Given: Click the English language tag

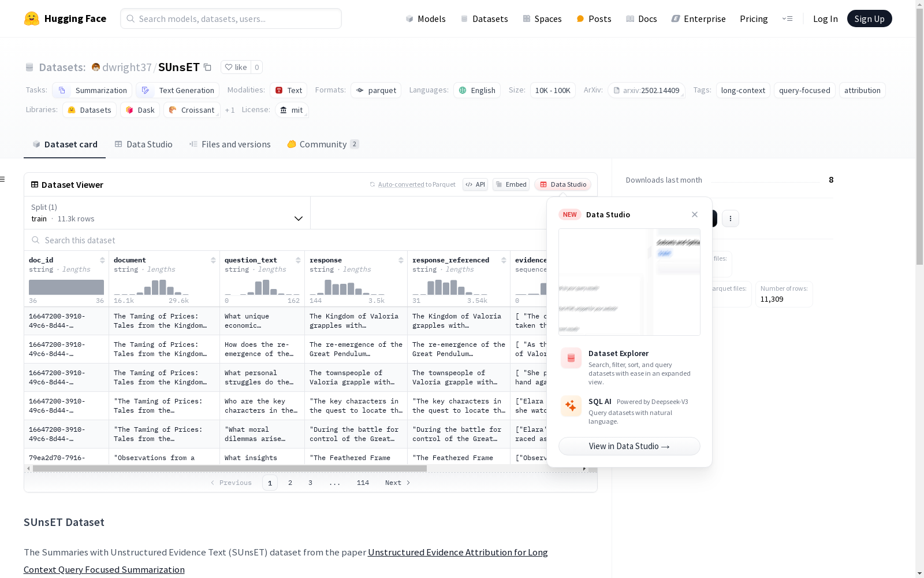Looking at the screenshot, I should tap(477, 90).
